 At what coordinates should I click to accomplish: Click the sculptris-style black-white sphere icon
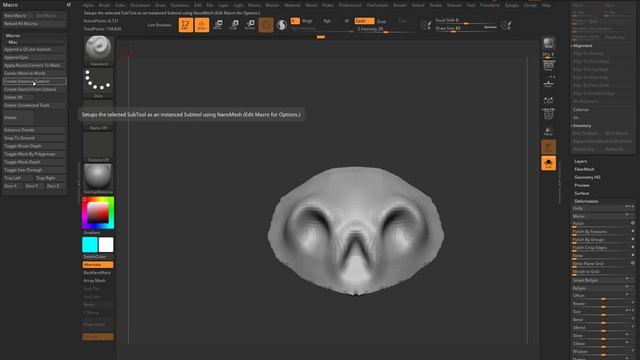[x=282, y=25]
